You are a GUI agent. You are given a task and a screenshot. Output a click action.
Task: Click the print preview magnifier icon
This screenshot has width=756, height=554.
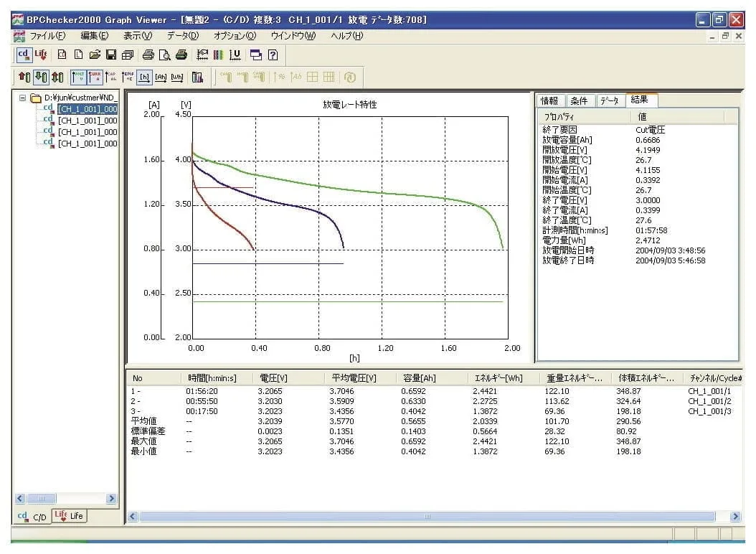point(165,55)
